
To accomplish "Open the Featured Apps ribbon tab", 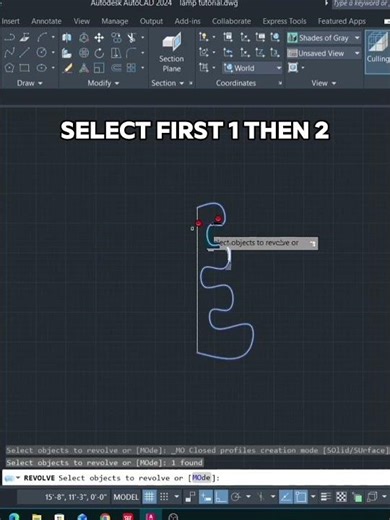I will pos(342,21).
